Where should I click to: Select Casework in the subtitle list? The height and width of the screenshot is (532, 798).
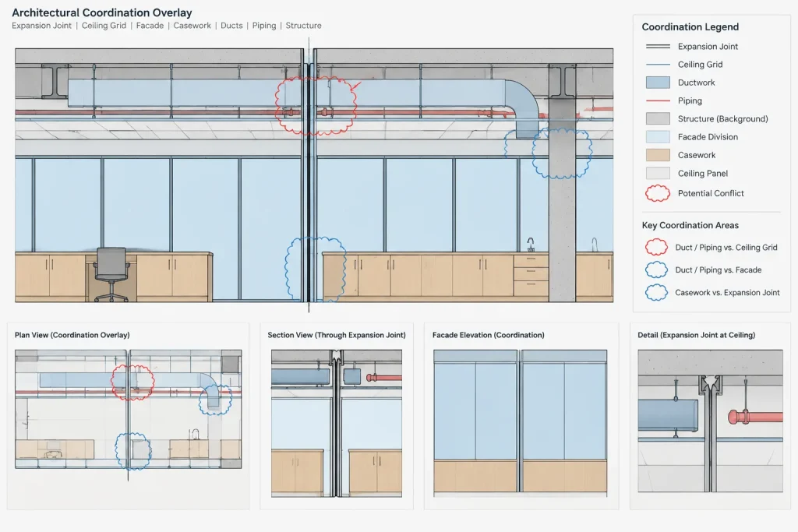click(x=192, y=26)
